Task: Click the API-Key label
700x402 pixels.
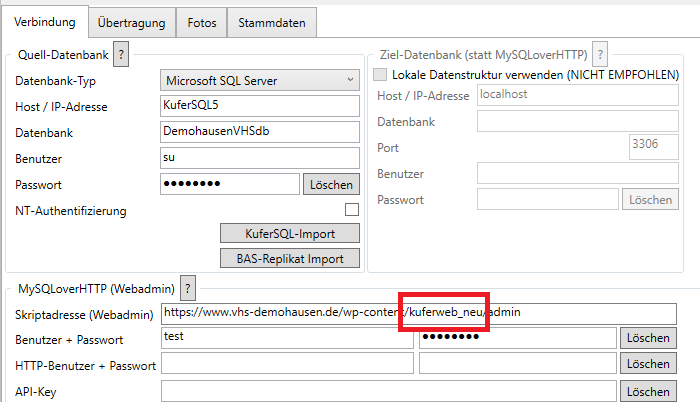Action: (36, 392)
